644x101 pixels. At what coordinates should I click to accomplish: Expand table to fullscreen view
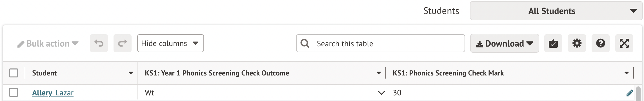(624, 43)
